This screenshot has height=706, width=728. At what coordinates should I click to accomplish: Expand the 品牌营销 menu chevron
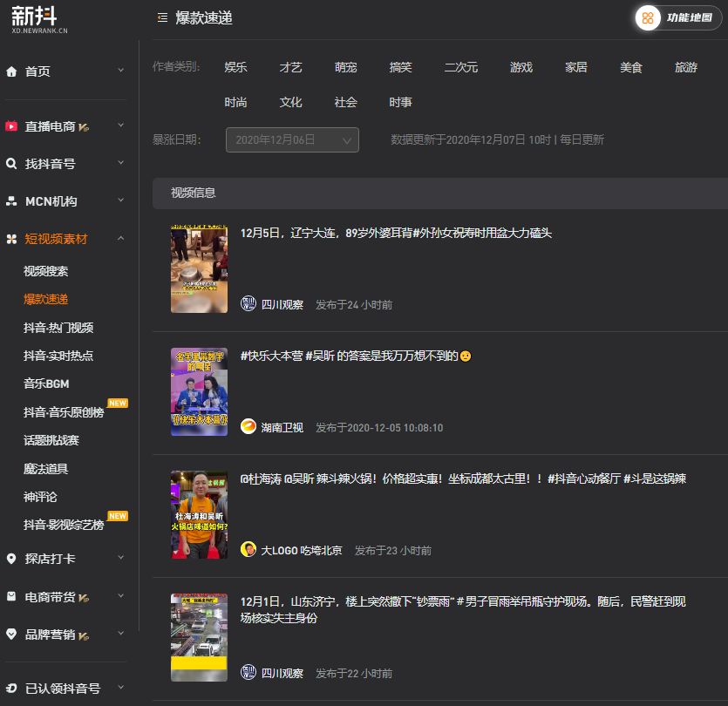click(x=120, y=633)
